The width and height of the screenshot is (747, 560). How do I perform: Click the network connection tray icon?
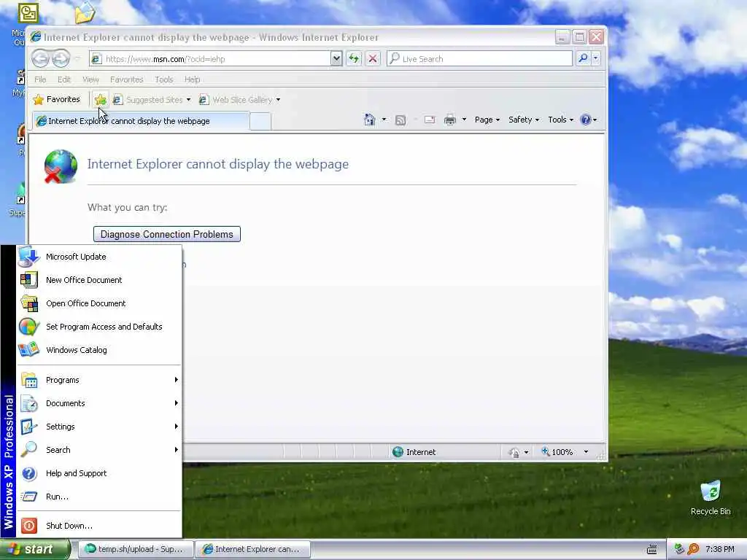click(679, 549)
